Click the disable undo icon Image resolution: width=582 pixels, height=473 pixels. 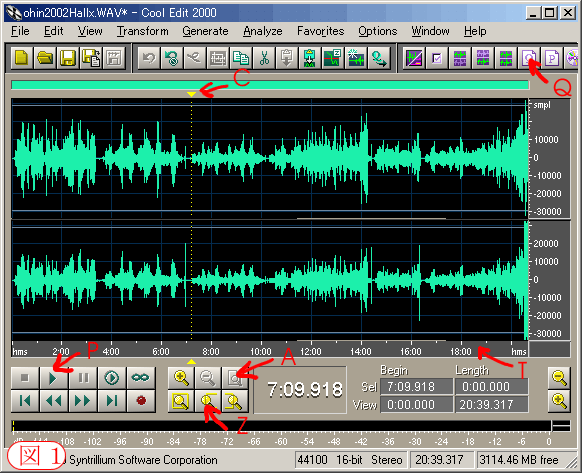coord(172,58)
